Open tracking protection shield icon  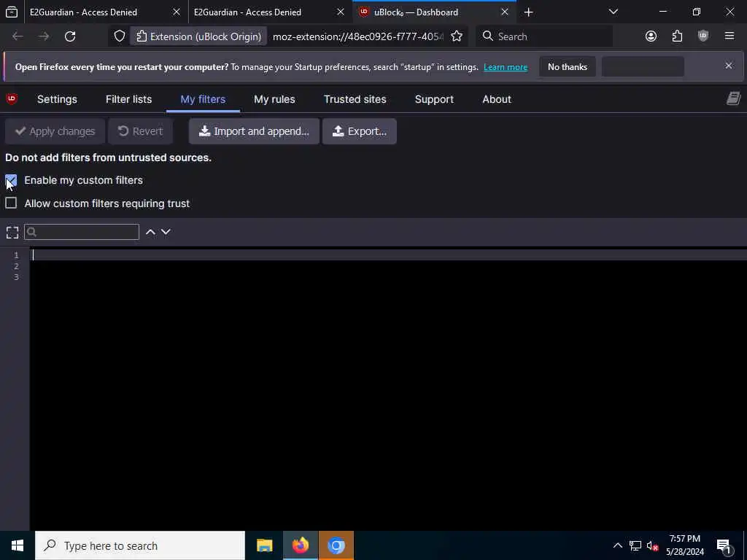coord(120,36)
